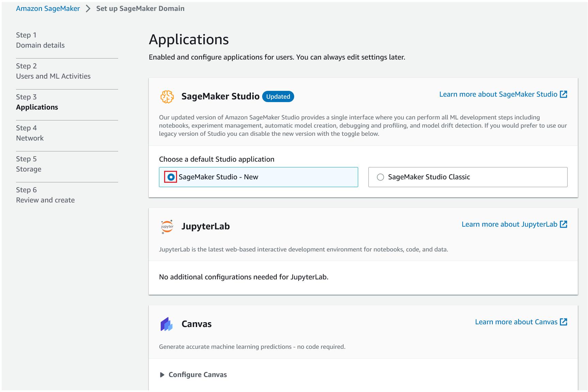Screen dimensions: 588x392
Task: Click external link icon beside JupyterLab link
Action: (563, 224)
